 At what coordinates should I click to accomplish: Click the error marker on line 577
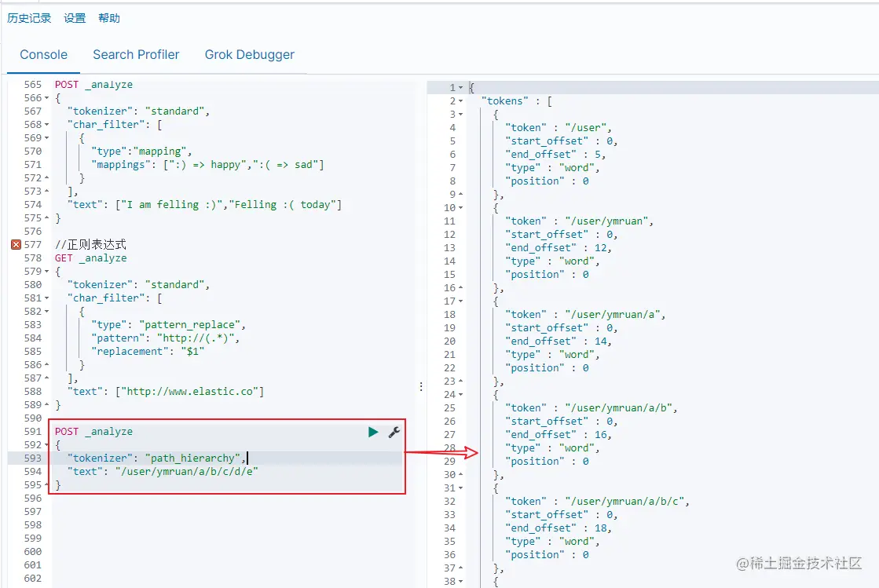(x=16, y=245)
